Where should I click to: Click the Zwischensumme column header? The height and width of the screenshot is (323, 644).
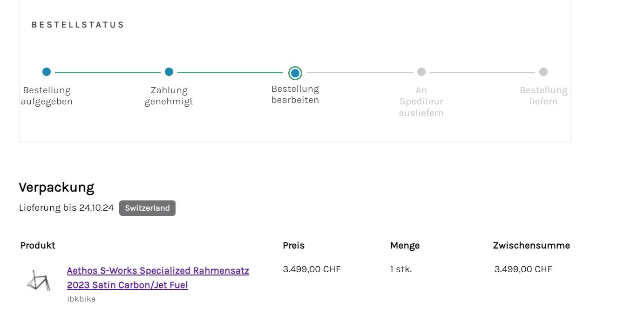[531, 245]
